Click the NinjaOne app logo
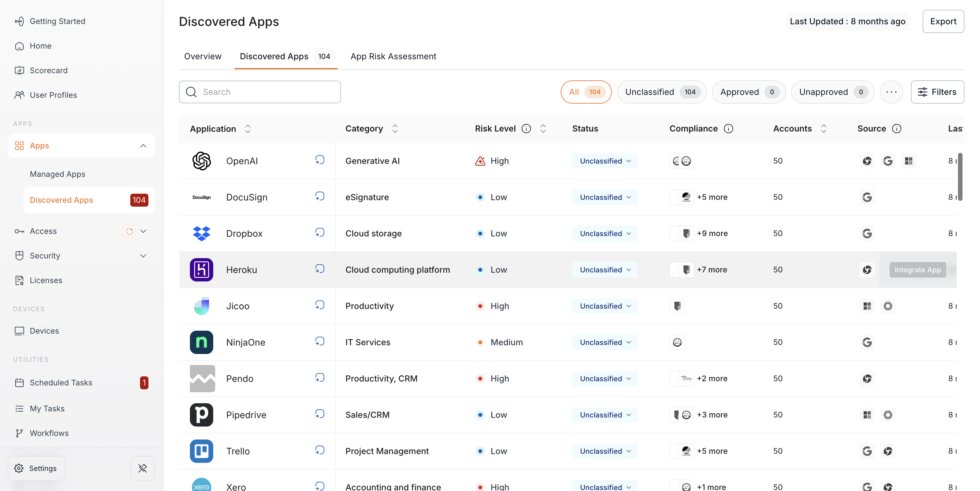 point(202,342)
